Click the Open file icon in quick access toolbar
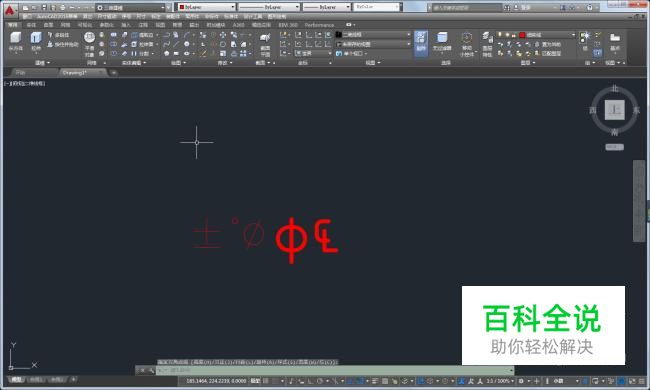 tap(34, 7)
